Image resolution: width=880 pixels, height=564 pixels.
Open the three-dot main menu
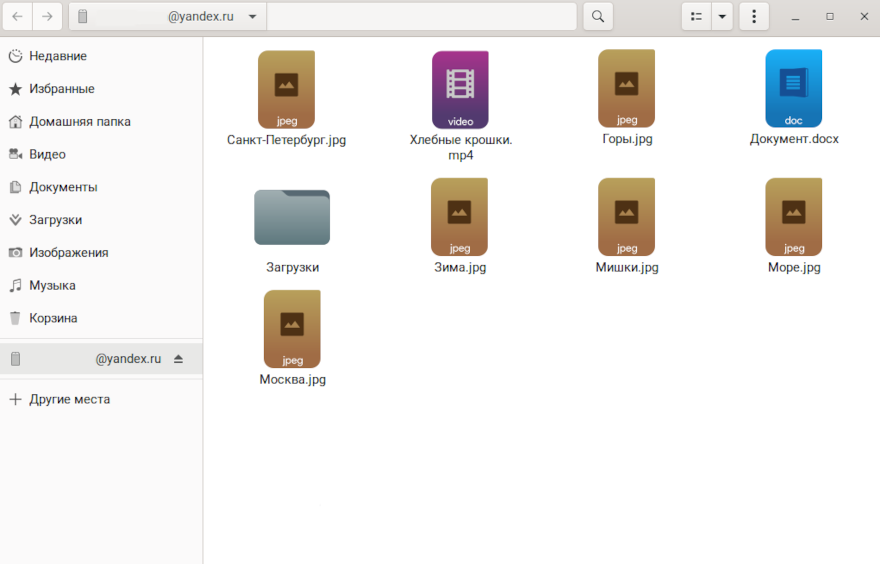[753, 17]
